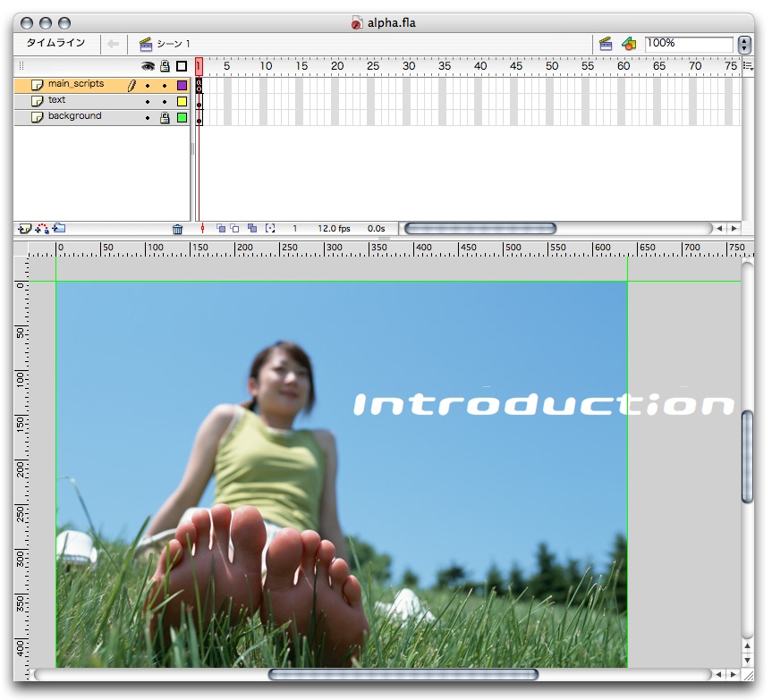
Task: Delete layer with the trash icon
Action: click(x=177, y=229)
